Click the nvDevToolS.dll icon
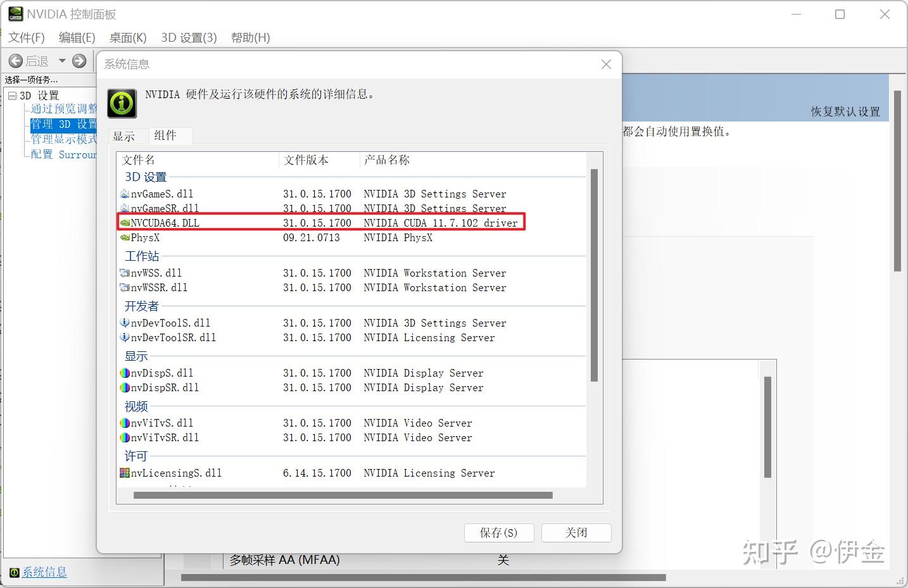The width and height of the screenshot is (908, 588). point(124,323)
